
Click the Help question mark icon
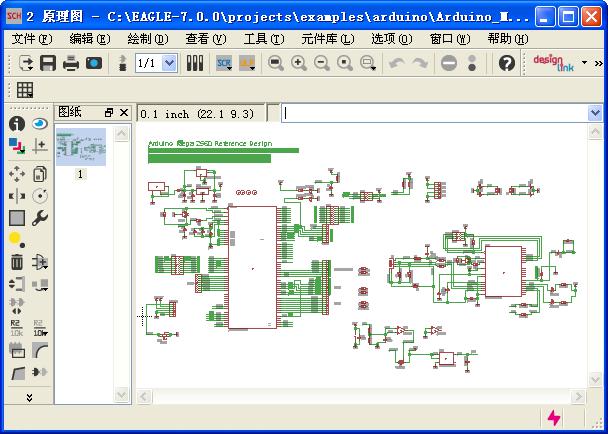pos(507,63)
